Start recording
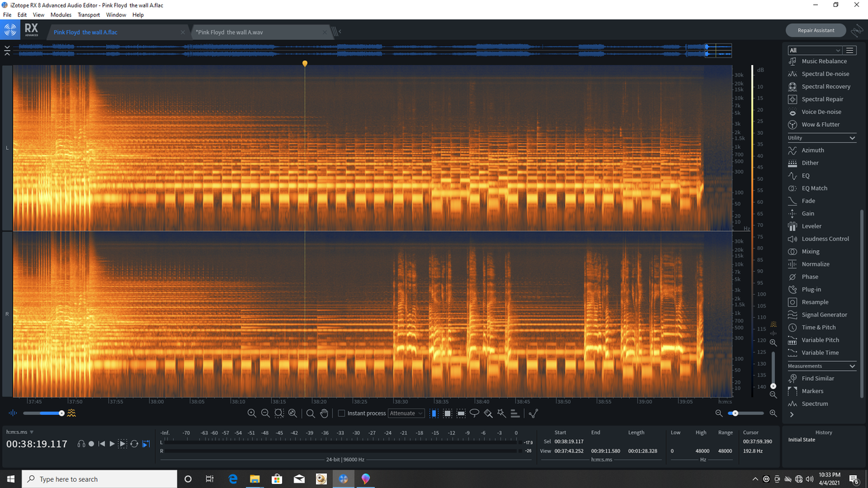The height and width of the screenshot is (488, 868). click(92, 444)
